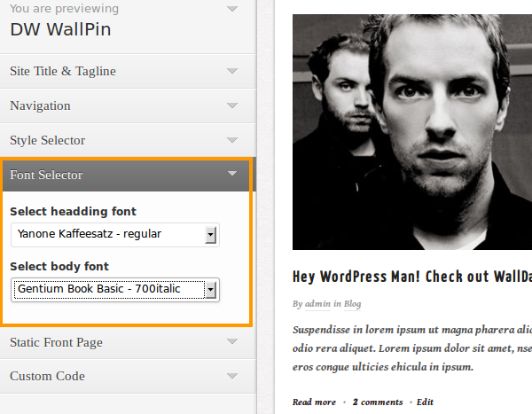Click the Navigation section arrow icon

pyautogui.click(x=232, y=105)
